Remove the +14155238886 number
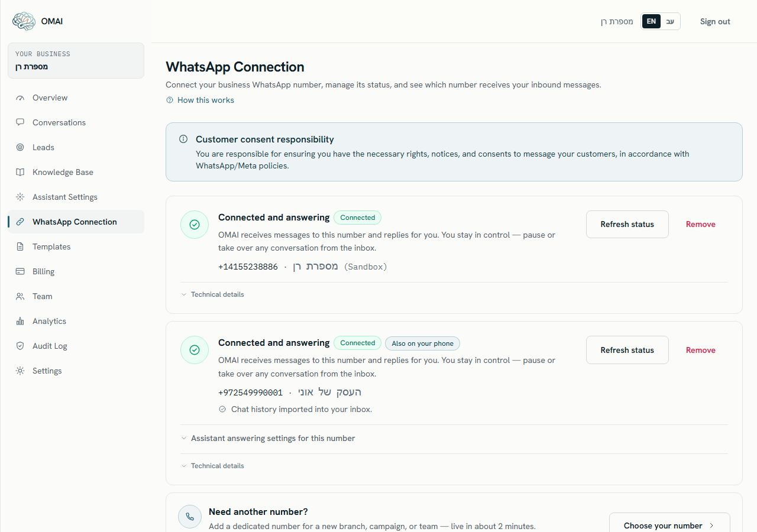 pos(701,225)
